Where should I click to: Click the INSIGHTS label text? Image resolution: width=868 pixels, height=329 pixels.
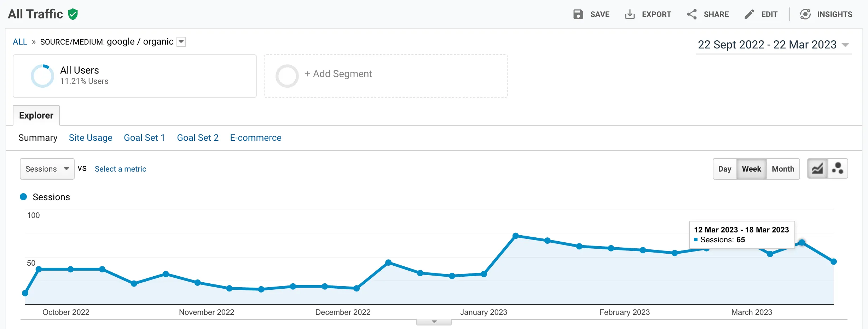pyautogui.click(x=835, y=15)
